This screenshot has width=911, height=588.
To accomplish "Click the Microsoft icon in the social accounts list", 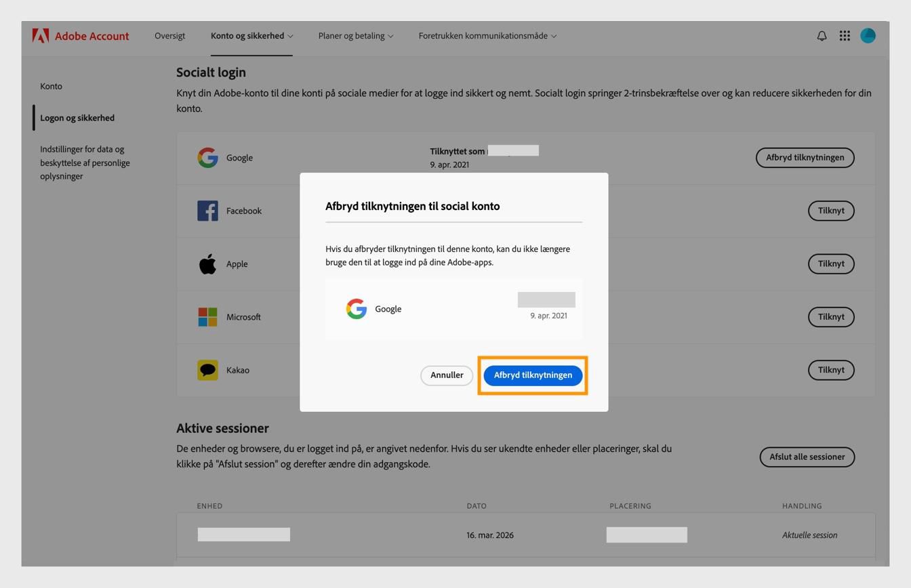I will (207, 316).
